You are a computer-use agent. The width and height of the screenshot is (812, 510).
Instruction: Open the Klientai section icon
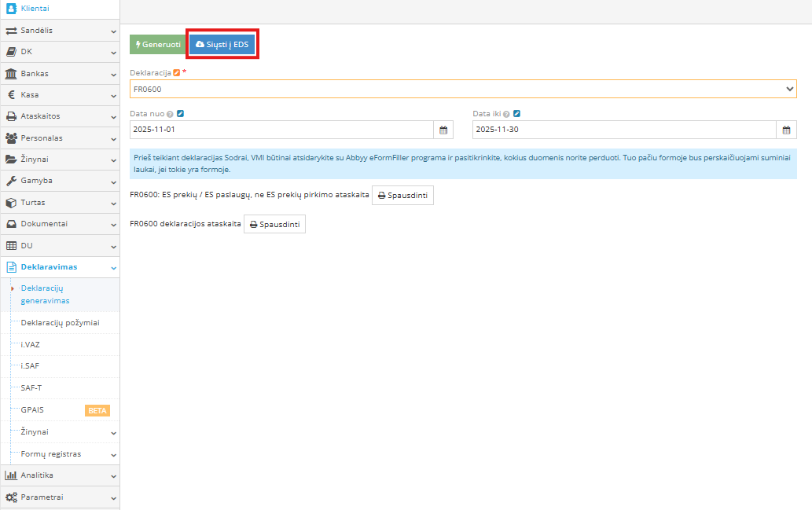11,8
